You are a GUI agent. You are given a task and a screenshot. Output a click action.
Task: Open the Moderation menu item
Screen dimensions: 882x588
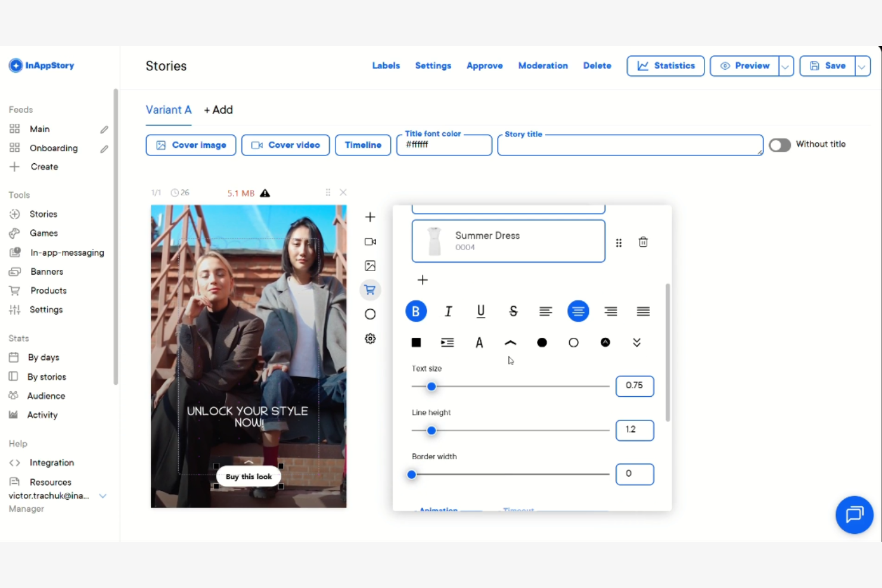543,66
